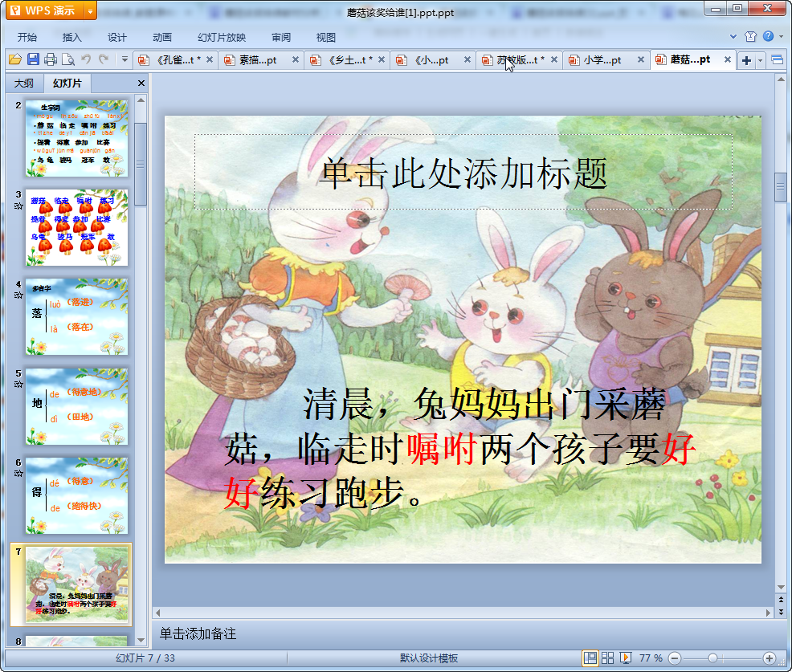Image resolution: width=792 pixels, height=672 pixels.
Task: Select slide 5 地 pronunciation thumbnail
Action: click(x=77, y=406)
